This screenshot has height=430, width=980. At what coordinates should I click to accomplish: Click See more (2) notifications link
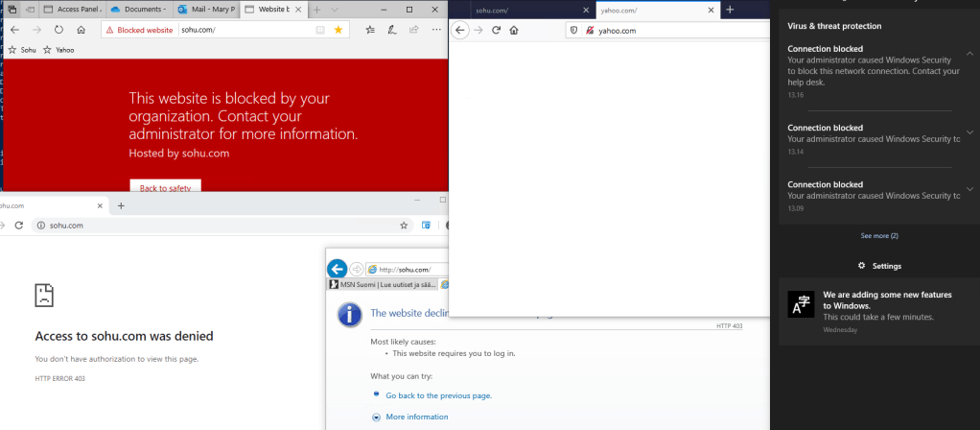(879, 235)
